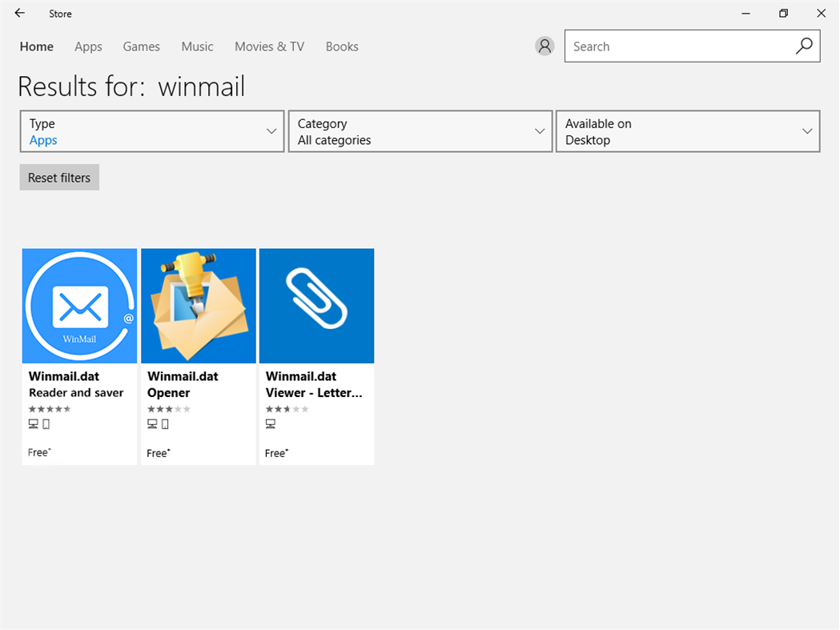Click inside the Search input field
The width and height of the screenshot is (840, 630).
681,46
